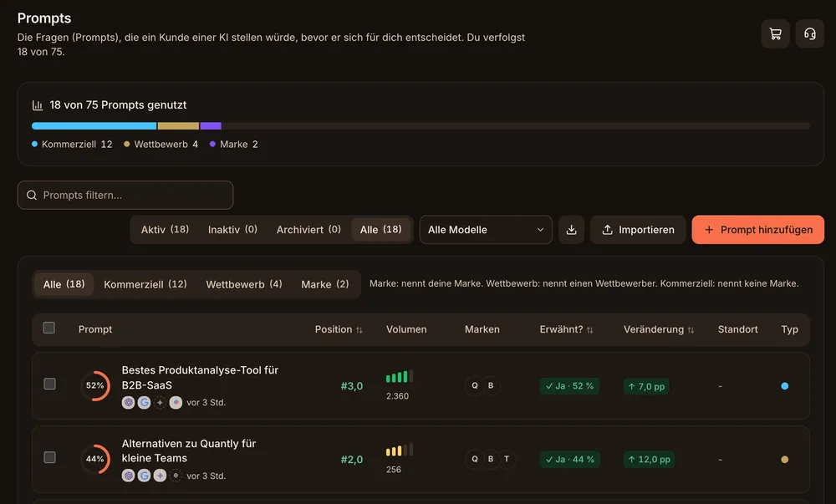Click yellow type dot in Quantly row
This screenshot has height=504, width=836.
click(784, 459)
